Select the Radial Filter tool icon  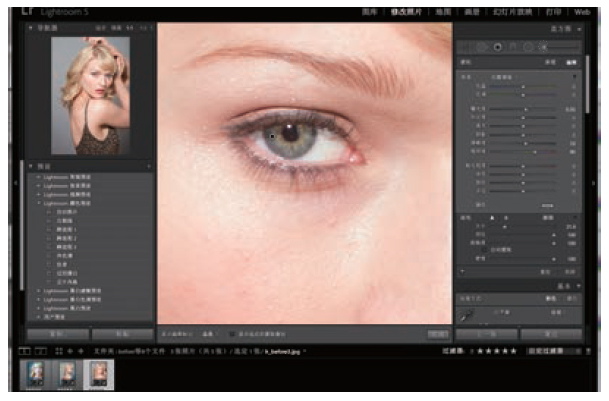point(528,47)
